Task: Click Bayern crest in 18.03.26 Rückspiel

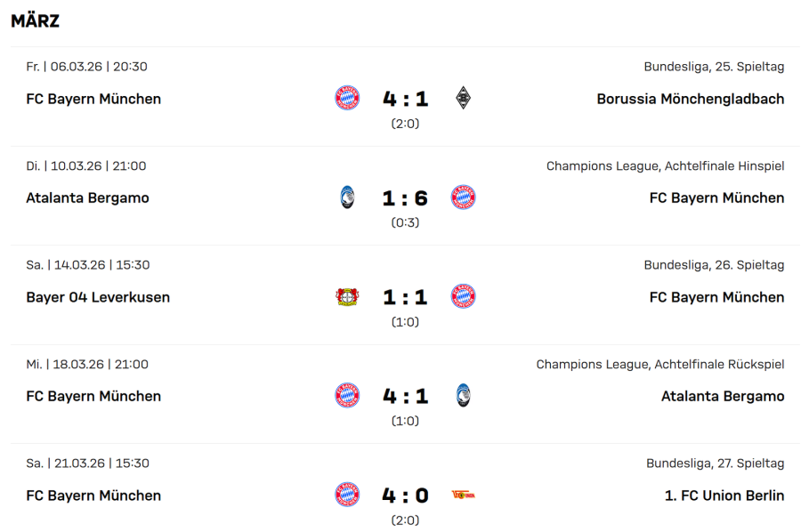Action: tap(347, 396)
